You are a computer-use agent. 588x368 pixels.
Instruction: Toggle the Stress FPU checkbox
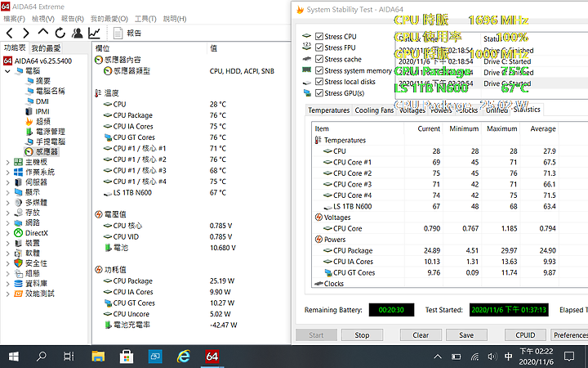pos(319,47)
